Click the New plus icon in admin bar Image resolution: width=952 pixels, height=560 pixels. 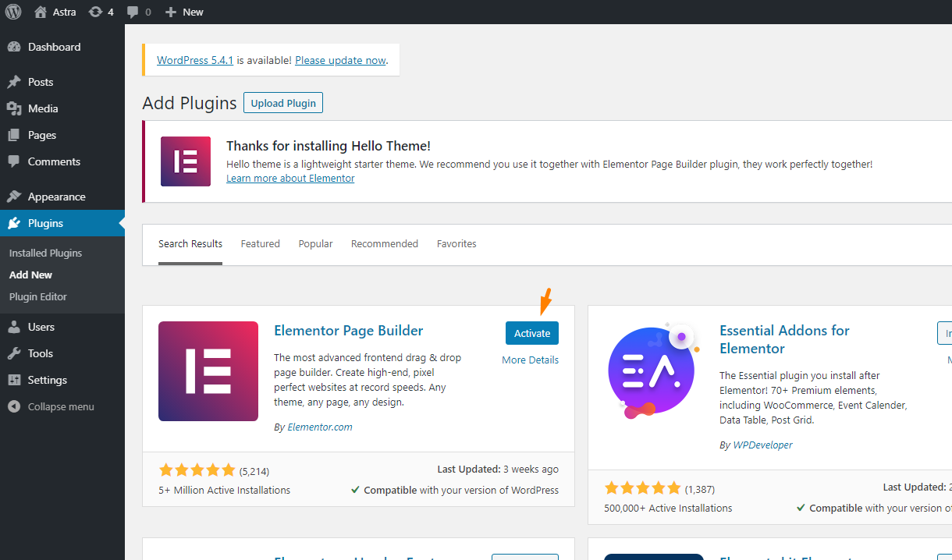pyautogui.click(x=171, y=12)
